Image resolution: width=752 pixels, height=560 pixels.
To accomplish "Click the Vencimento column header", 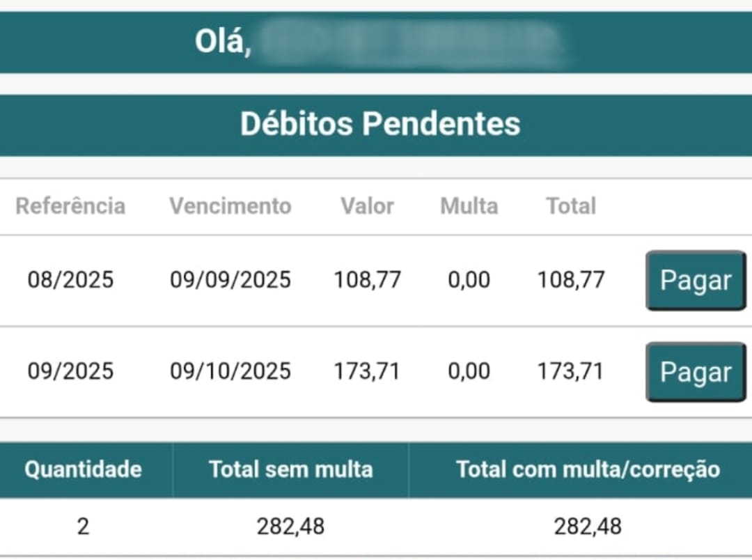I will point(230,206).
